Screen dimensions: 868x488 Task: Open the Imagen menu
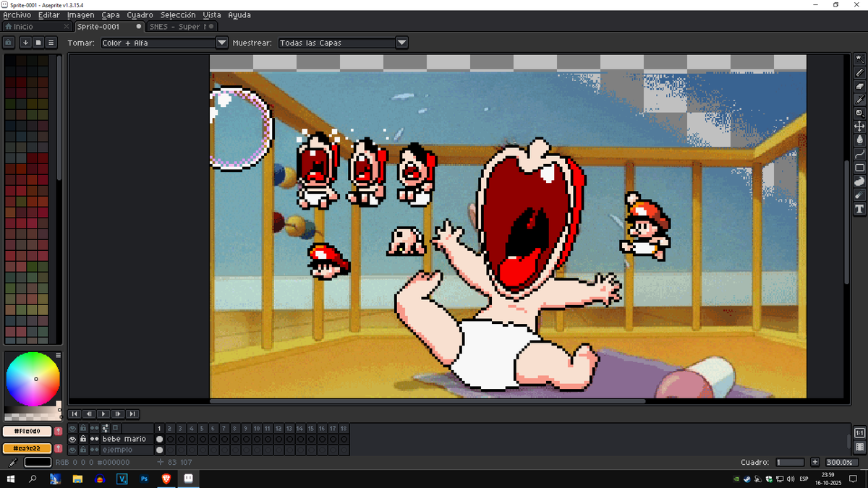[x=81, y=14]
